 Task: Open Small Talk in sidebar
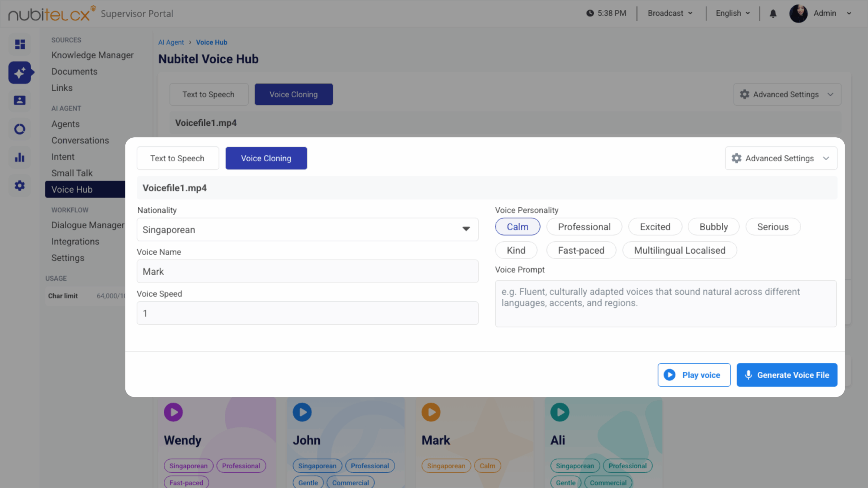click(72, 173)
